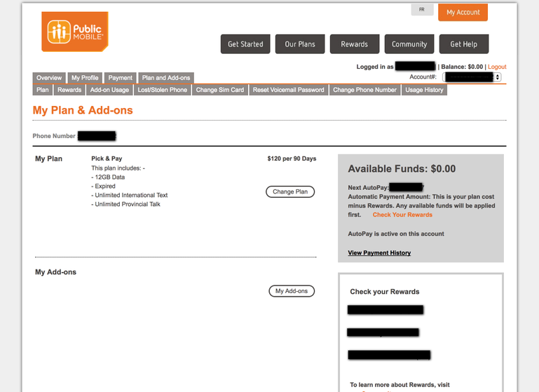Screen dimensions: 539x392
Task: Click the 'My Plan & Add-ons' heading
Action: [x=83, y=110]
